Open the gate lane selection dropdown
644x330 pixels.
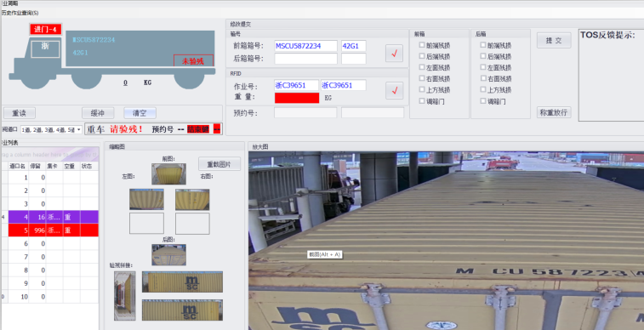[x=51, y=129]
